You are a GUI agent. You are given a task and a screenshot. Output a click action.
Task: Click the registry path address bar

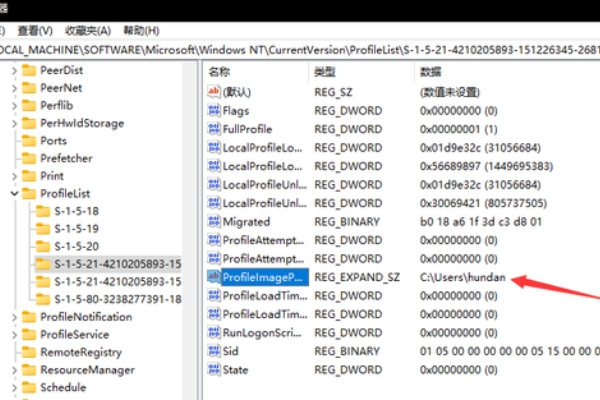click(300, 50)
